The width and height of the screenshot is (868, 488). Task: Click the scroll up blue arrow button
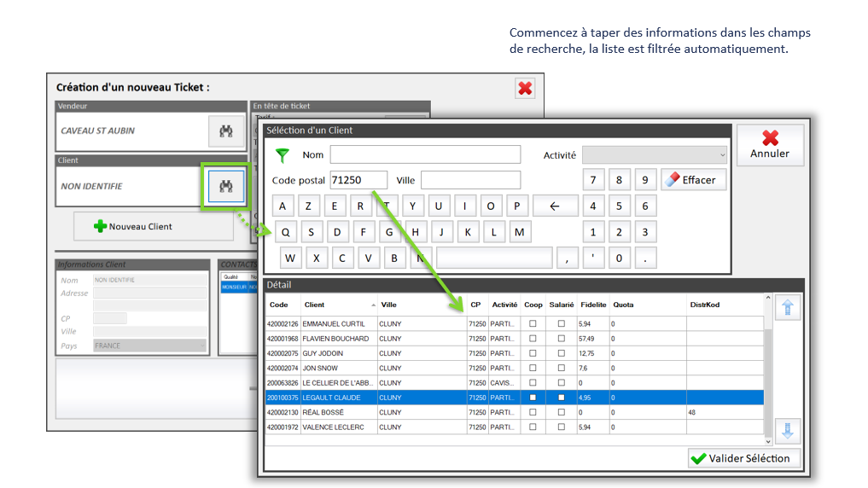click(787, 308)
